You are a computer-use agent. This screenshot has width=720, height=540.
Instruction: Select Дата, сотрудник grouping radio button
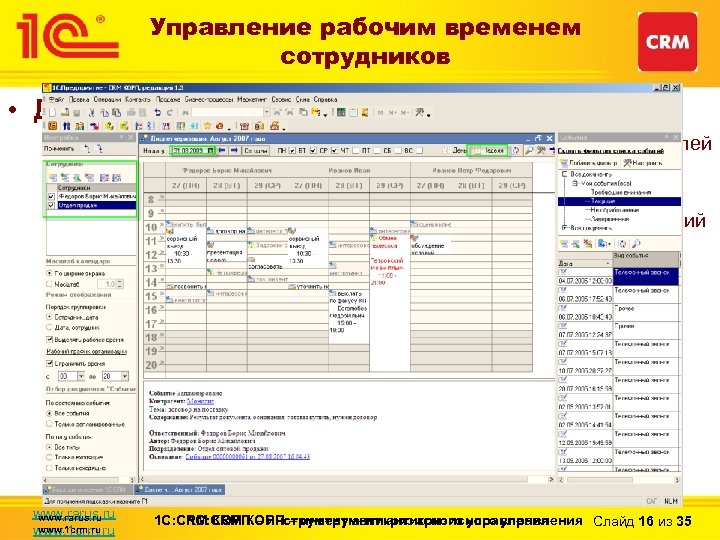tap(50, 327)
